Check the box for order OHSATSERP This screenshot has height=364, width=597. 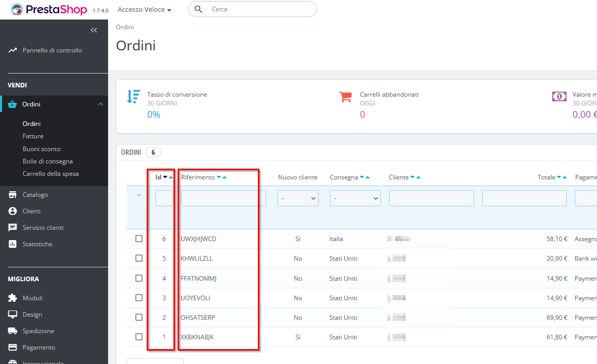point(139,317)
